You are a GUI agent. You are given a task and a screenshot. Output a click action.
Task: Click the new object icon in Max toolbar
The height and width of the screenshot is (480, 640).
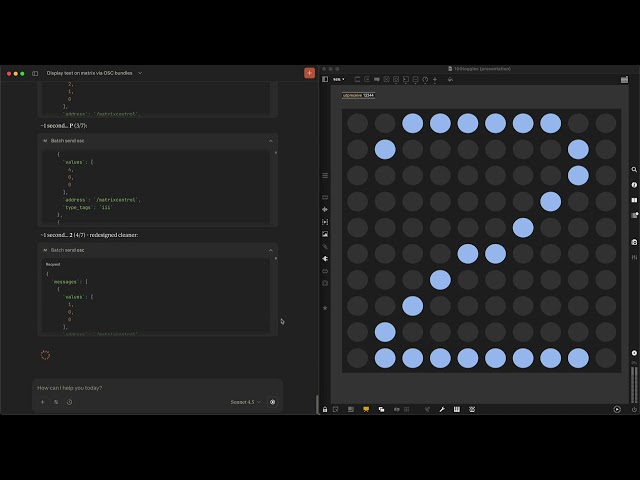[x=358, y=79]
